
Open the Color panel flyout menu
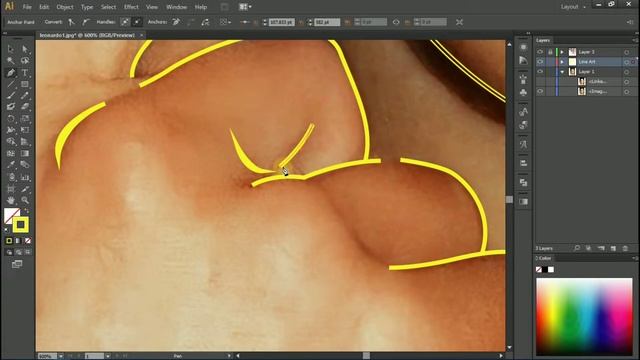point(635,258)
